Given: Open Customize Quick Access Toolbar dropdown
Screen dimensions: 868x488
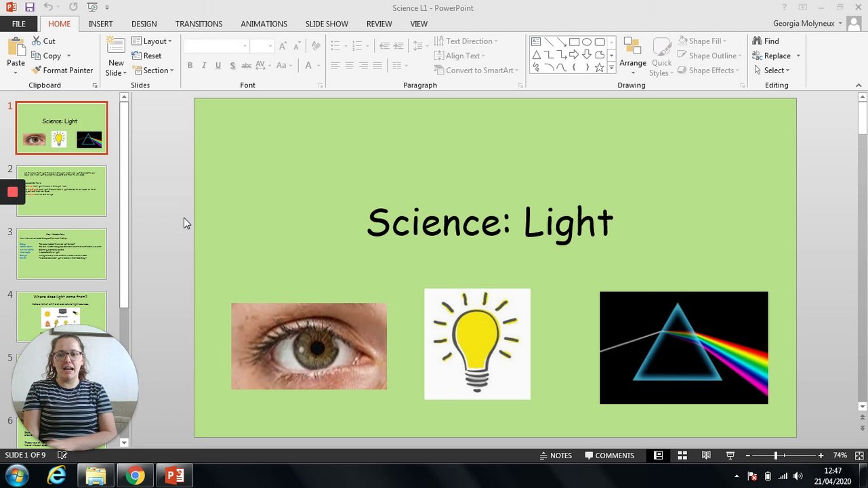Looking at the screenshot, I should (107, 8).
